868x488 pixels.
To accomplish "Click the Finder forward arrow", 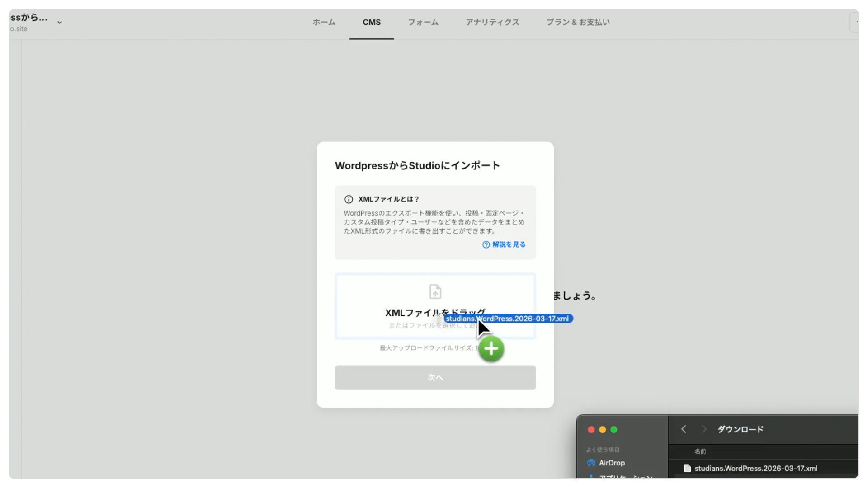I will pos(704,429).
